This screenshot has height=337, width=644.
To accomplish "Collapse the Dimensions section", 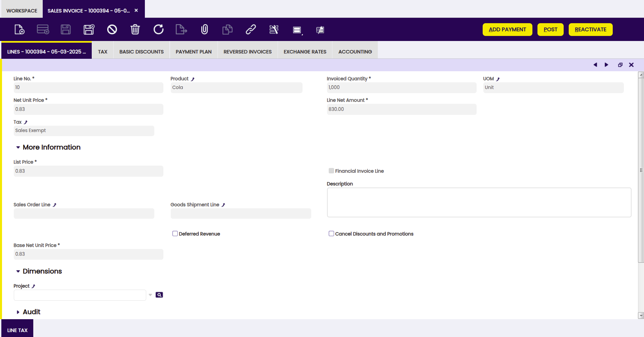I will [x=18, y=271].
